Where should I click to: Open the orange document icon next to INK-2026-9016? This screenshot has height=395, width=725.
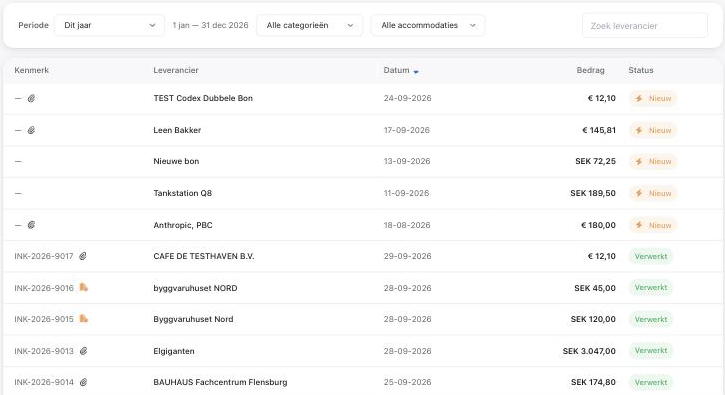(x=84, y=287)
